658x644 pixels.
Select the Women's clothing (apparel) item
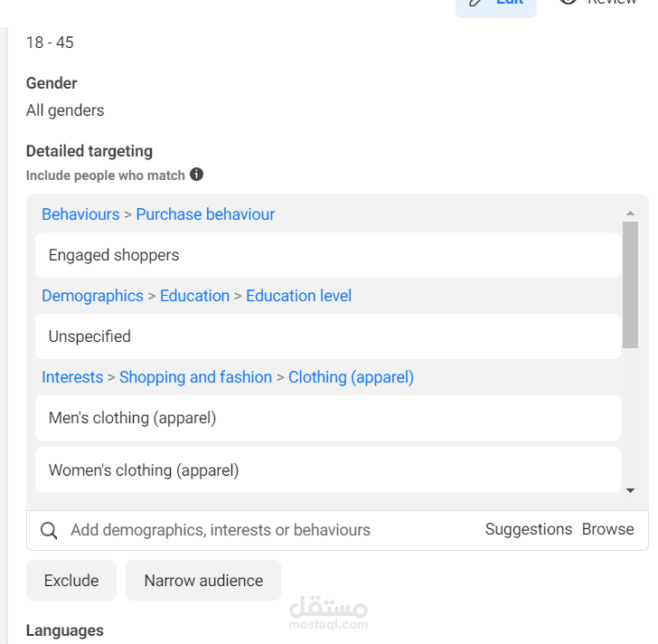(328, 470)
